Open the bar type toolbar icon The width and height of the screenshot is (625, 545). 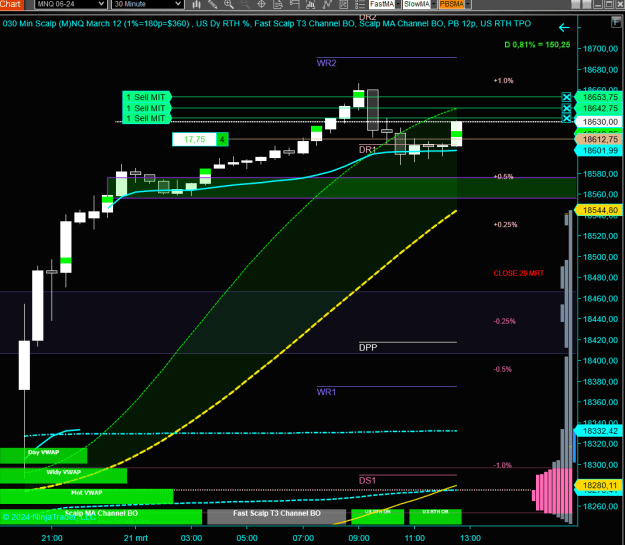(x=196, y=4)
